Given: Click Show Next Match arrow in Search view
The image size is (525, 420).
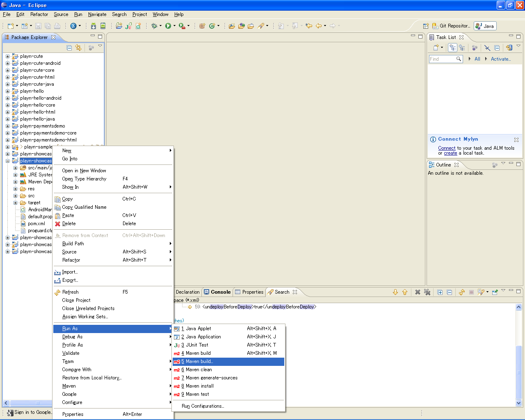Looking at the screenshot, I should click(x=395, y=292).
